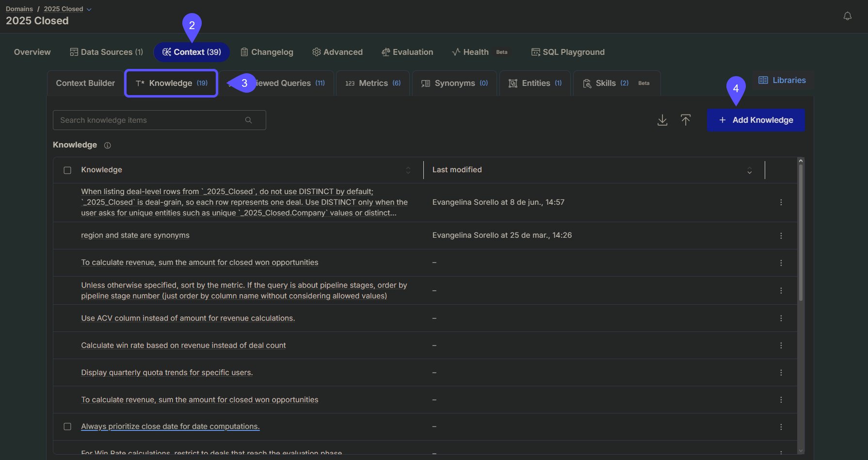Click the search magnifier icon in knowledge search
868x460 pixels.
point(248,120)
